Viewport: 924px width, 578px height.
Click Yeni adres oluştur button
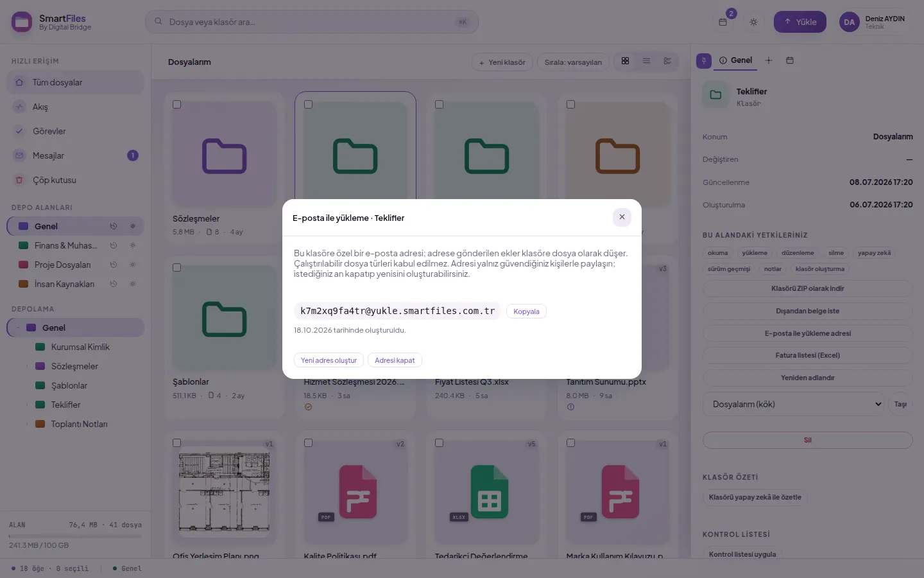tap(329, 360)
